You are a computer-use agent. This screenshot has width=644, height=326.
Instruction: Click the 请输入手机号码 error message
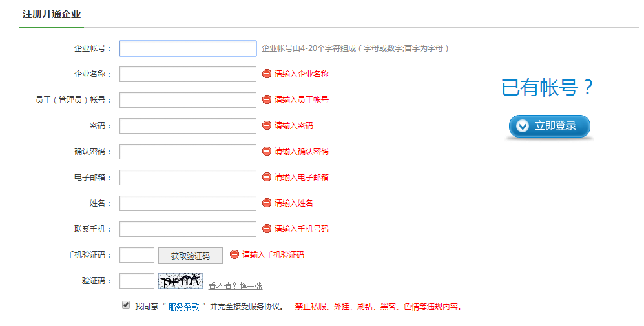pos(302,229)
